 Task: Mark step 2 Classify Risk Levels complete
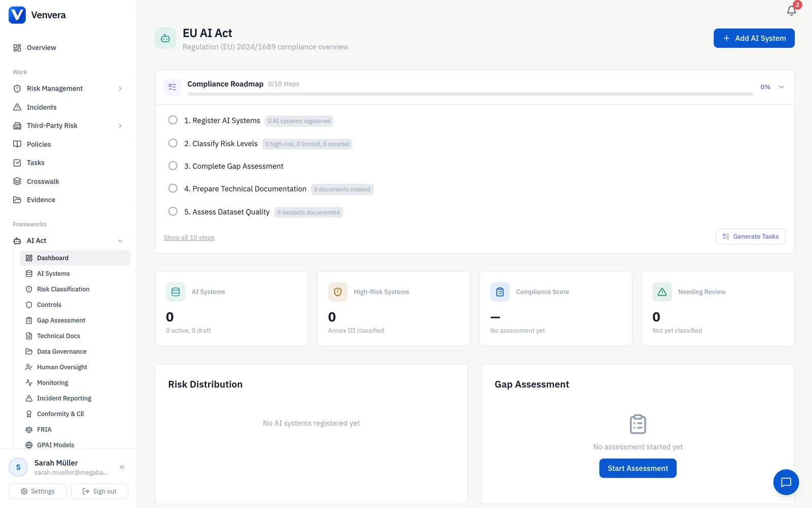coord(173,143)
